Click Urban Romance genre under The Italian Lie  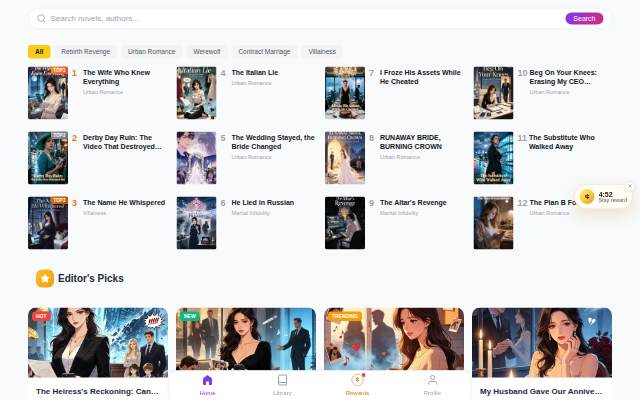[x=251, y=83]
